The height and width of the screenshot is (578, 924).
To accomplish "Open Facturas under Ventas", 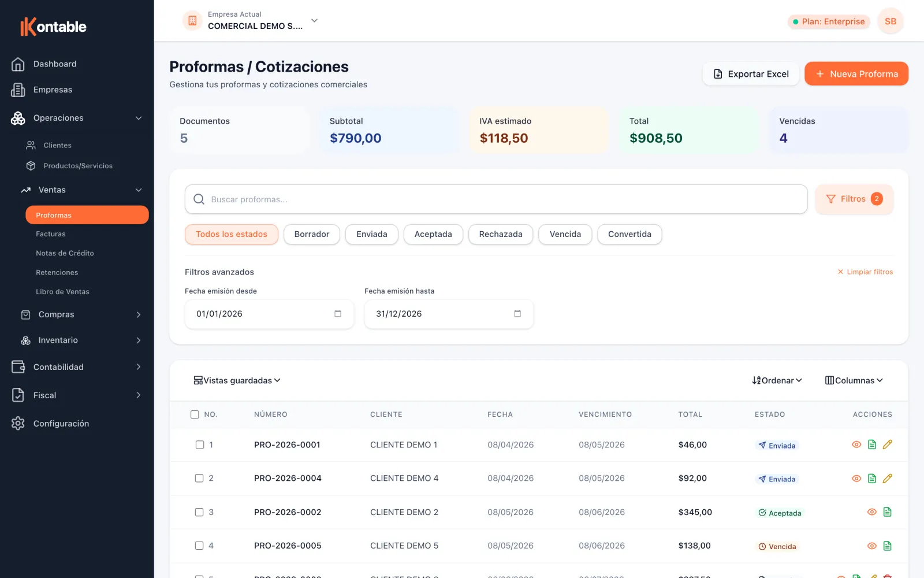I will [x=51, y=234].
